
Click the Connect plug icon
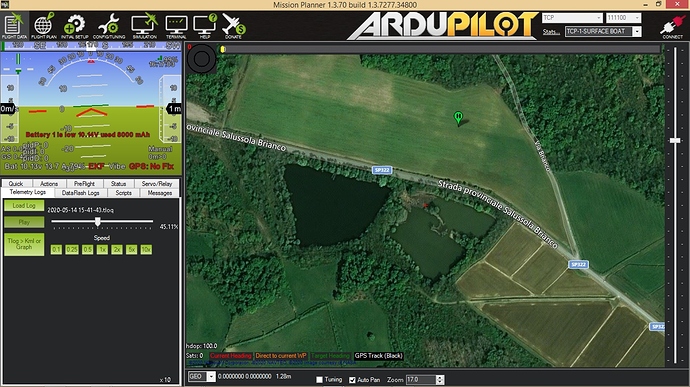point(672,26)
